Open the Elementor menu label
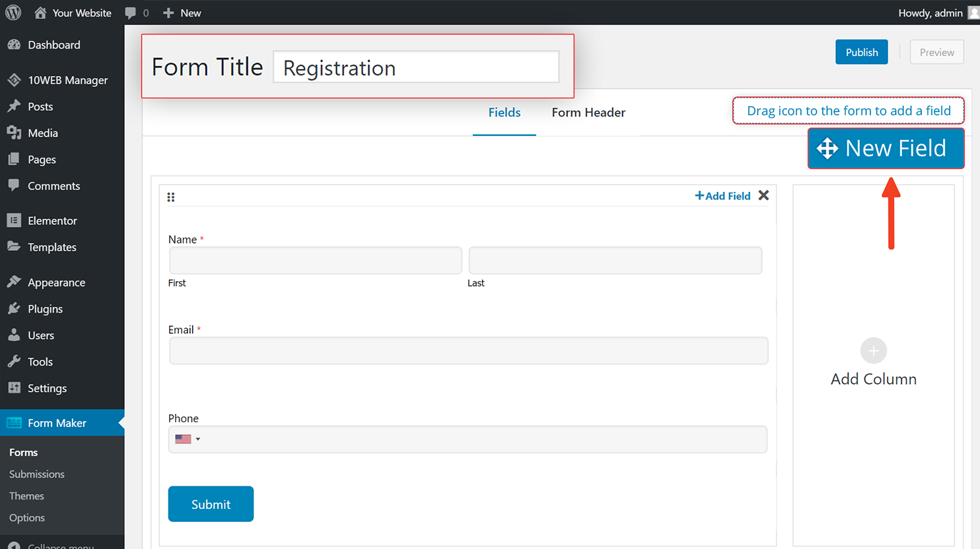This screenshot has height=549, width=980. [x=53, y=221]
